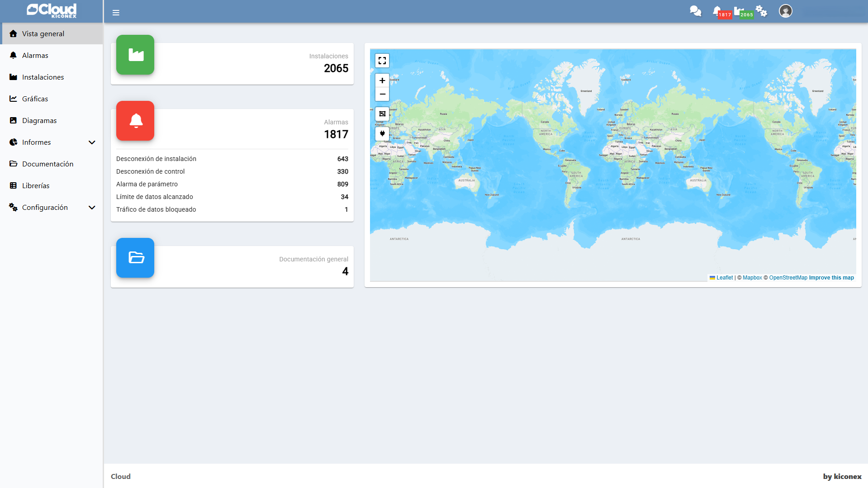This screenshot has height=488, width=868.
Task: Click the green Instalaciones factory tile
Action: (x=135, y=55)
